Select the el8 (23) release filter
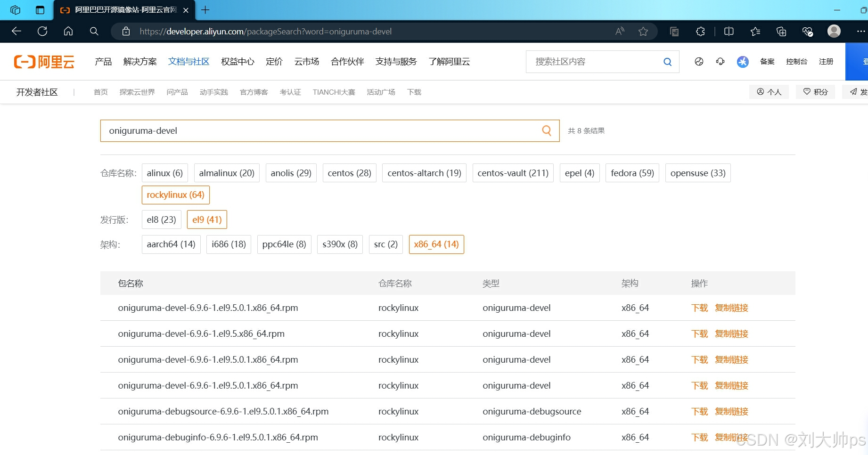Image resolution: width=868 pixels, height=455 pixels. point(161,219)
